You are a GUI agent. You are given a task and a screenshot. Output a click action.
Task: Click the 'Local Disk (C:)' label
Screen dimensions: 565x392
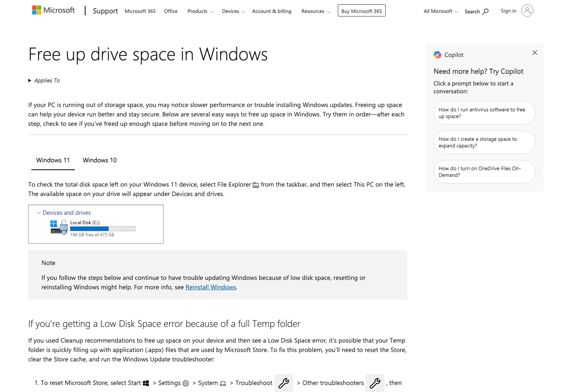pyautogui.click(x=85, y=223)
